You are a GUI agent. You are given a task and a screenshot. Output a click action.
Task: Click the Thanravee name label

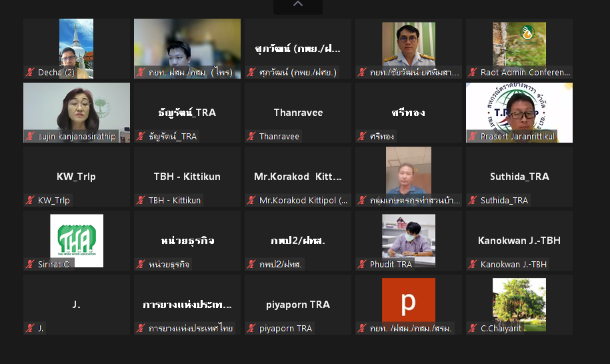[279, 136]
